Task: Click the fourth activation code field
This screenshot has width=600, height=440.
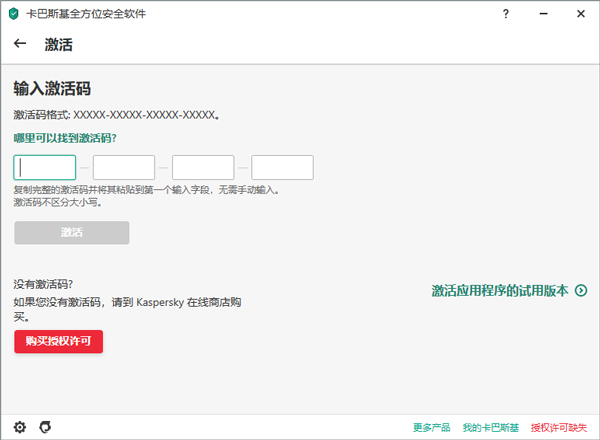Action: click(282, 167)
